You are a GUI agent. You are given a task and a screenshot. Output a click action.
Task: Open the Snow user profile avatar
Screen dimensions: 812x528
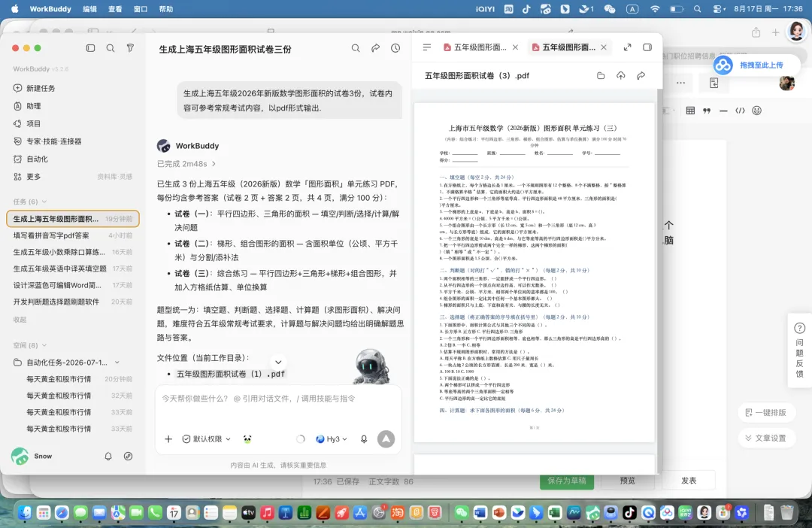tap(20, 456)
